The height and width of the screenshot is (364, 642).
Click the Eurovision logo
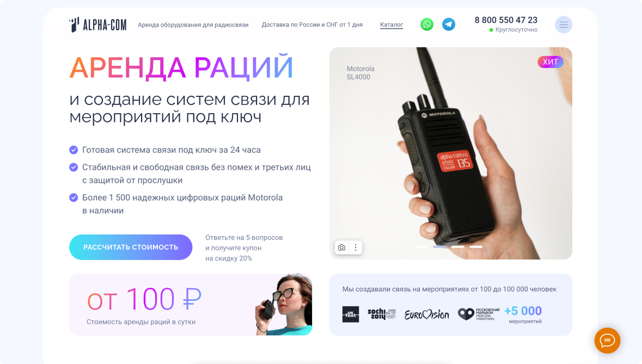click(426, 314)
